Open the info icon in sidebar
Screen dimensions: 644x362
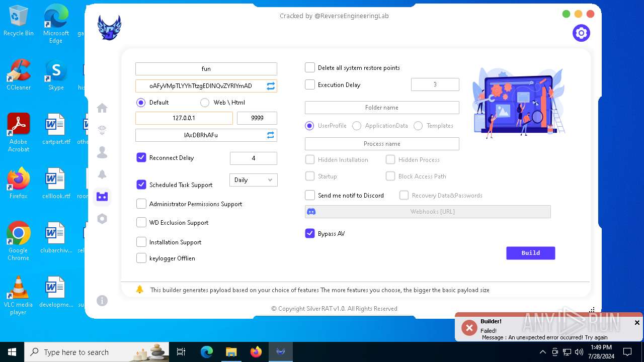point(102,301)
